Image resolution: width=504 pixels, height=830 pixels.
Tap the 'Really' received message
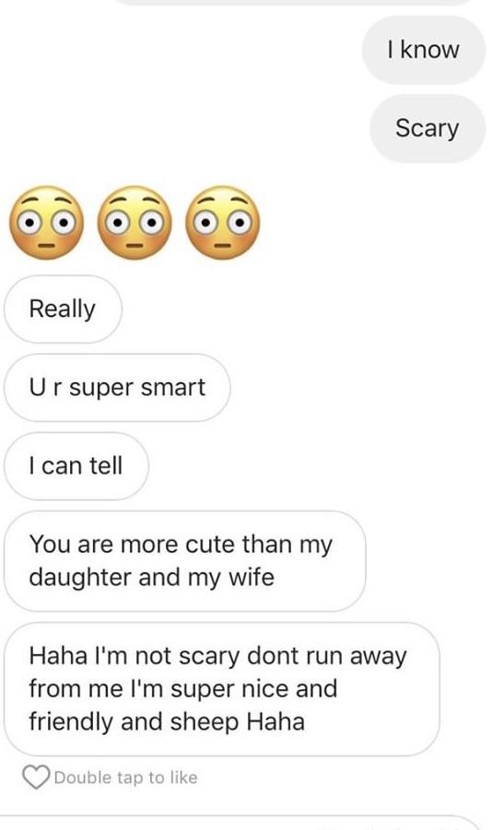tap(63, 309)
